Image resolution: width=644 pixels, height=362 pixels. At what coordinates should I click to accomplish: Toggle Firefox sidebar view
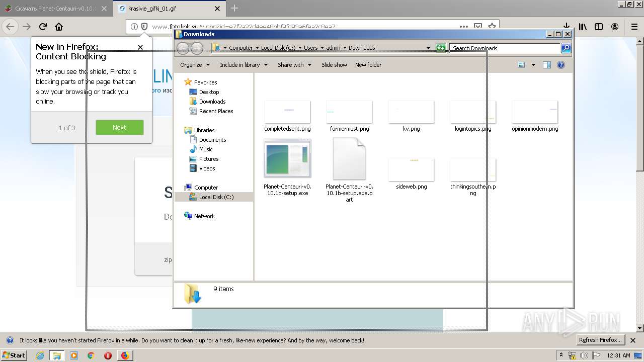pos(599,27)
